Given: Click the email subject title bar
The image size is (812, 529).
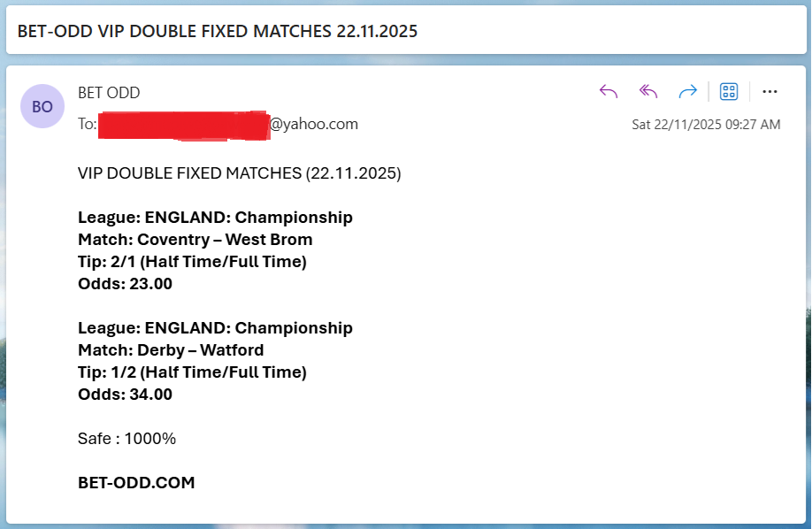Looking at the screenshot, I should 218,31.
